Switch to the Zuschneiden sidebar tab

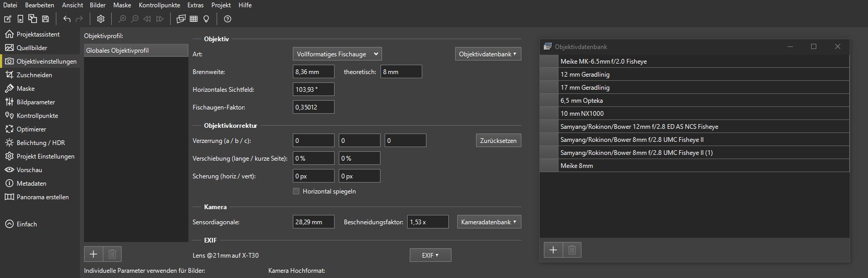tap(34, 75)
